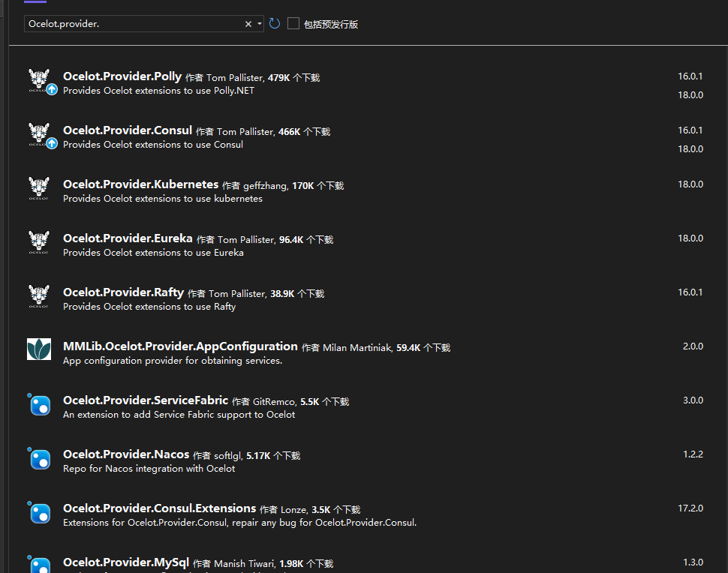Screen dimensions: 728x573
Task: Click the Rafty package version 16.0.1
Action: (690, 292)
